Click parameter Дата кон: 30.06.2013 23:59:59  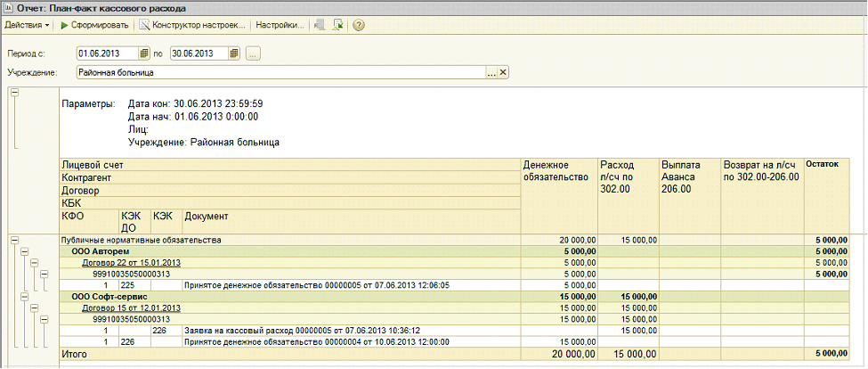pos(195,103)
